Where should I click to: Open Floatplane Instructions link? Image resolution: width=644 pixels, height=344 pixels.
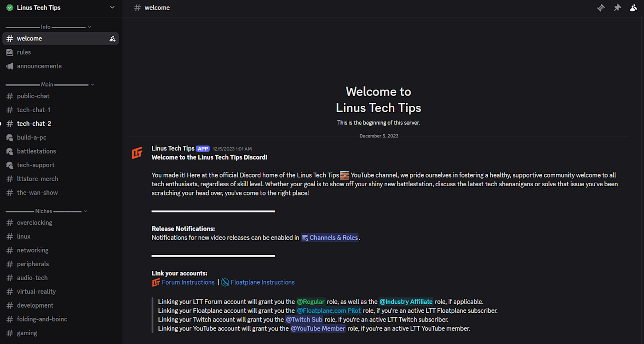[x=263, y=282]
